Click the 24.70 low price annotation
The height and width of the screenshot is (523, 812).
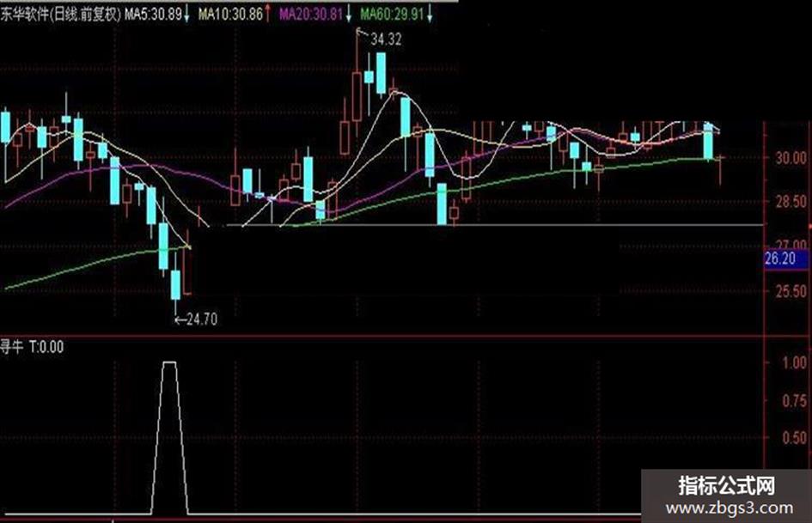[x=201, y=319]
